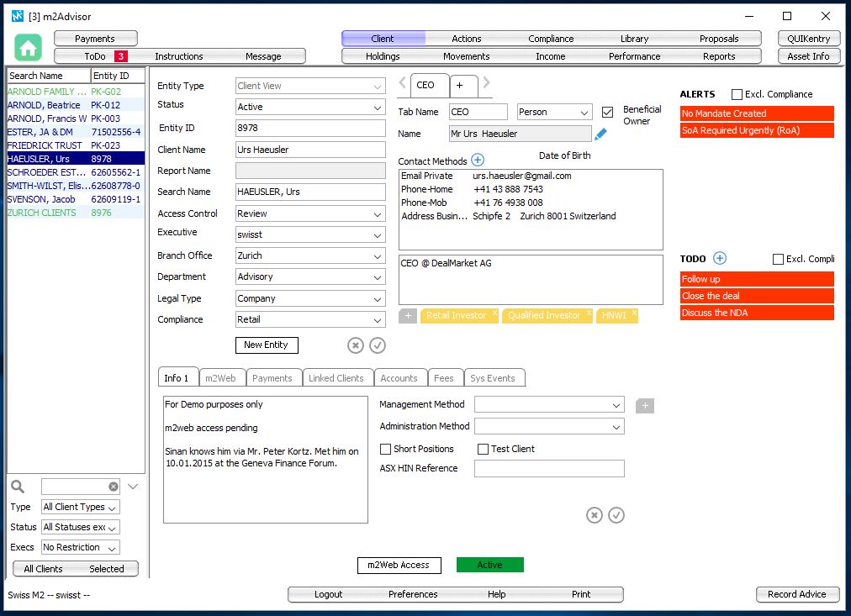Expand the Management Method dropdown
The height and width of the screenshot is (616, 851).
coord(549,404)
